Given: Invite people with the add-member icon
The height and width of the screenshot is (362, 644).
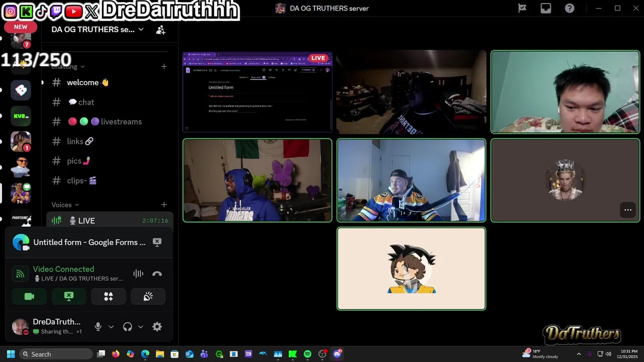Looking at the screenshot, I should pyautogui.click(x=160, y=30).
